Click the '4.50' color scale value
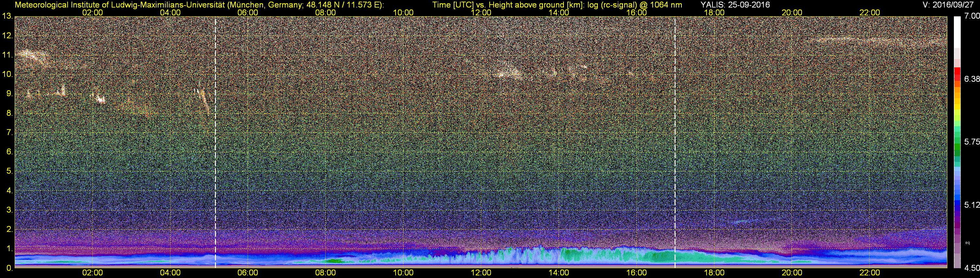The image size is (980, 278). tap(972, 268)
